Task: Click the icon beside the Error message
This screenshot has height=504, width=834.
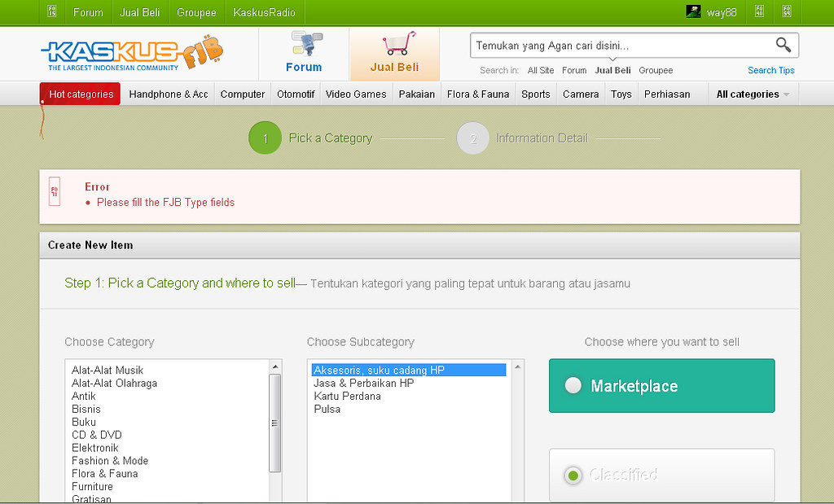Action: coord(55,191)
